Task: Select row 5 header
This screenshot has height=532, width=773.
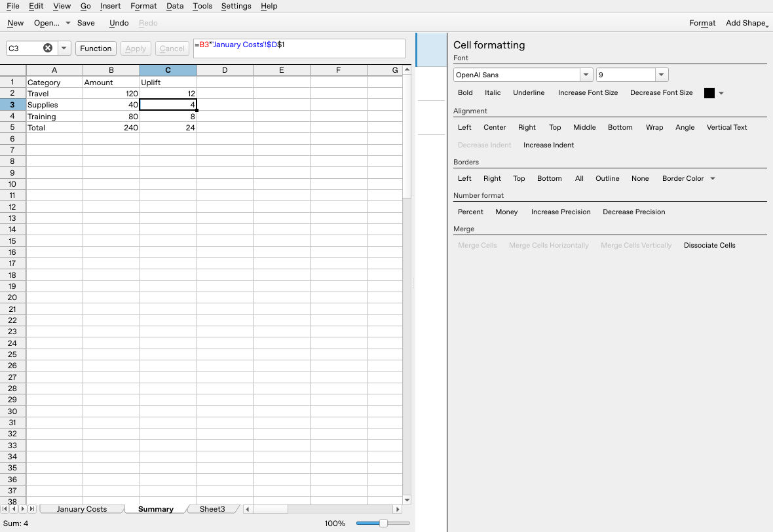Action: [x=12, y=127]
